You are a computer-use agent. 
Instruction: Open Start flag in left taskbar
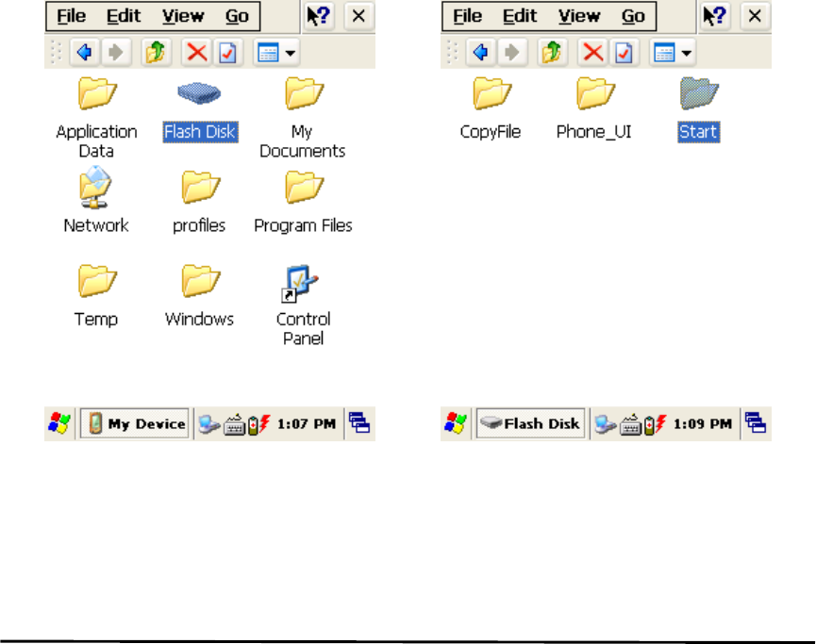point(59,423)
